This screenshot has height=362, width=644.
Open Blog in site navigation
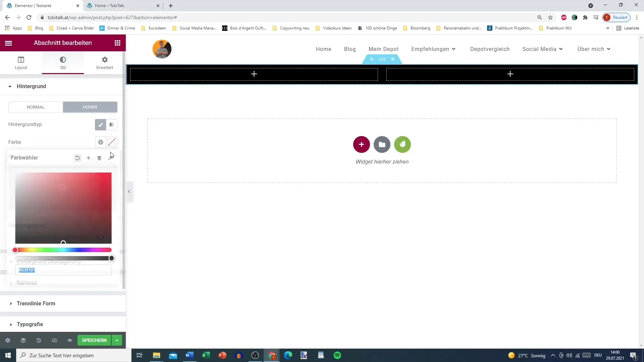click(x=350, y=49)
